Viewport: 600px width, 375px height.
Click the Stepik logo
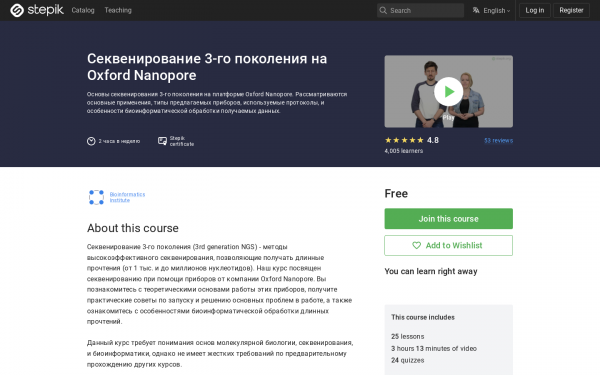[x=37, y=10]
